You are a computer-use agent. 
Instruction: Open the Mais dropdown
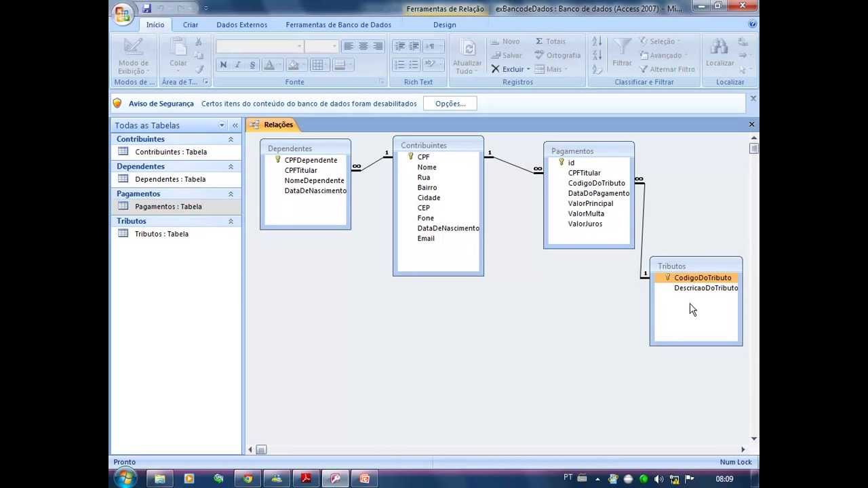[550, 69]
